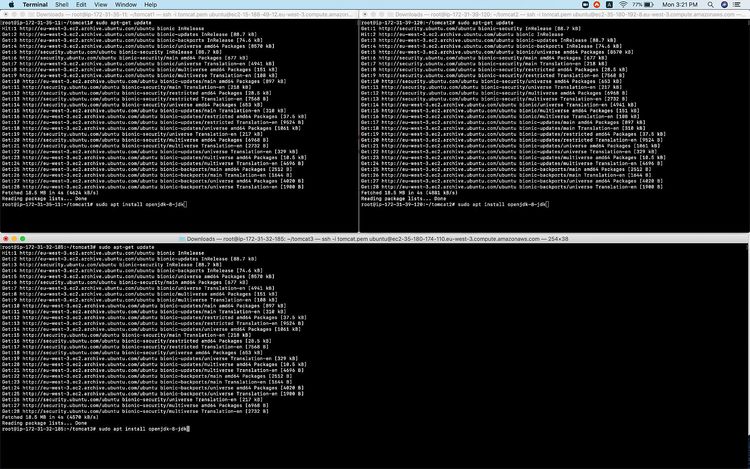
Task: Click 'Reading package lists... Done' in tomcat1 window
Action: pyautogui.click(x=44, y=198)
